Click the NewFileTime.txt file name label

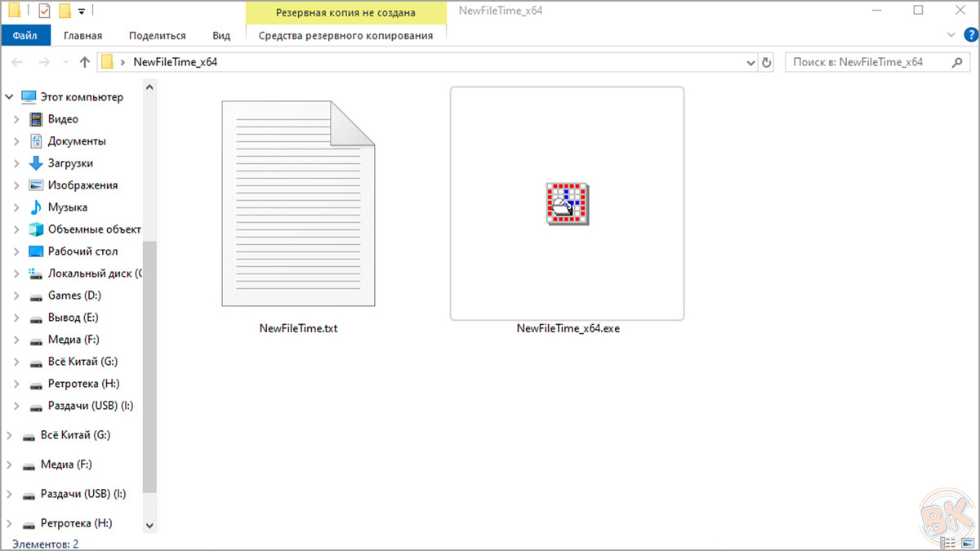click(298, 328)
